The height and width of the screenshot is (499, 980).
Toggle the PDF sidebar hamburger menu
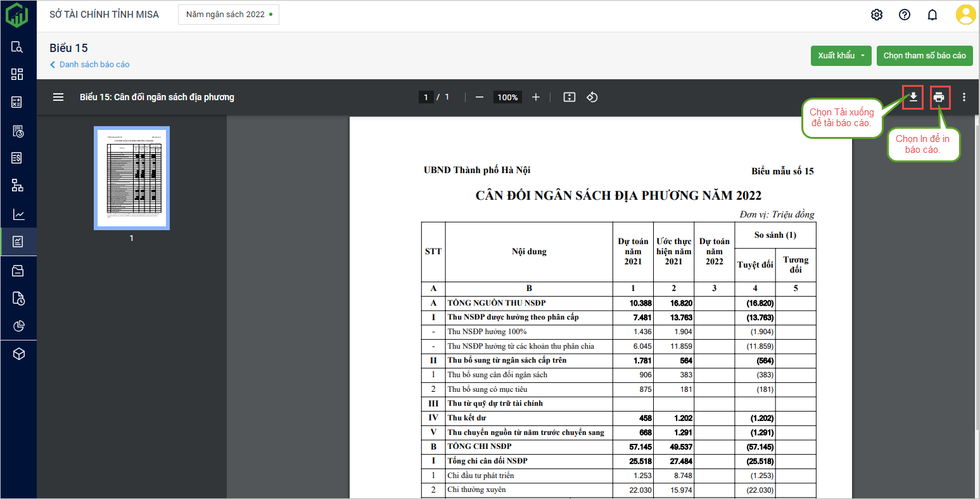[58, 97]
